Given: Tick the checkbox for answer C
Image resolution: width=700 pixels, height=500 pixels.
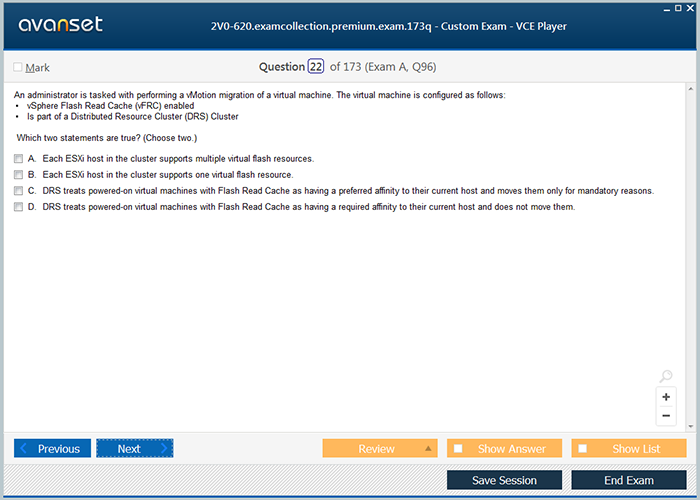Looking at the screenshot, I should (x=18, y=191).
